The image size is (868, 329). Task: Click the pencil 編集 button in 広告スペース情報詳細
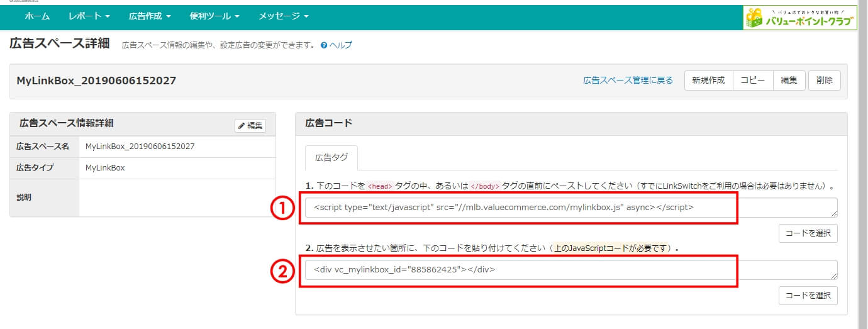pyautogui.click(x=250, y=126)
